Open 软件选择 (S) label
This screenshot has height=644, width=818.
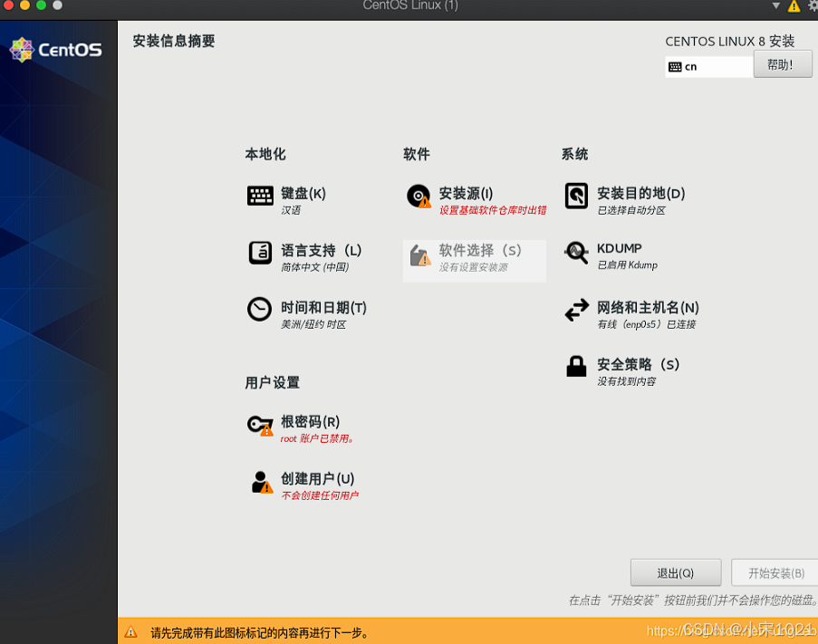point(480,251)
